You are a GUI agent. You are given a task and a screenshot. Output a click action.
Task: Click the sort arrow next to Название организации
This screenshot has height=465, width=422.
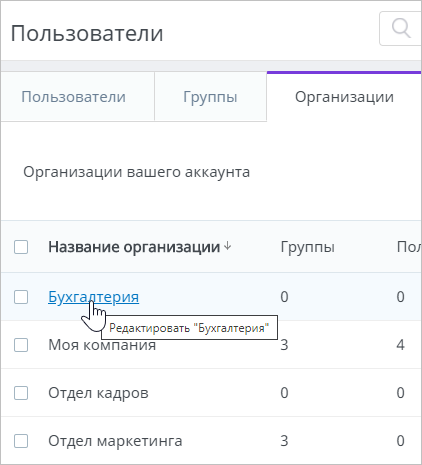pos(227,246)
